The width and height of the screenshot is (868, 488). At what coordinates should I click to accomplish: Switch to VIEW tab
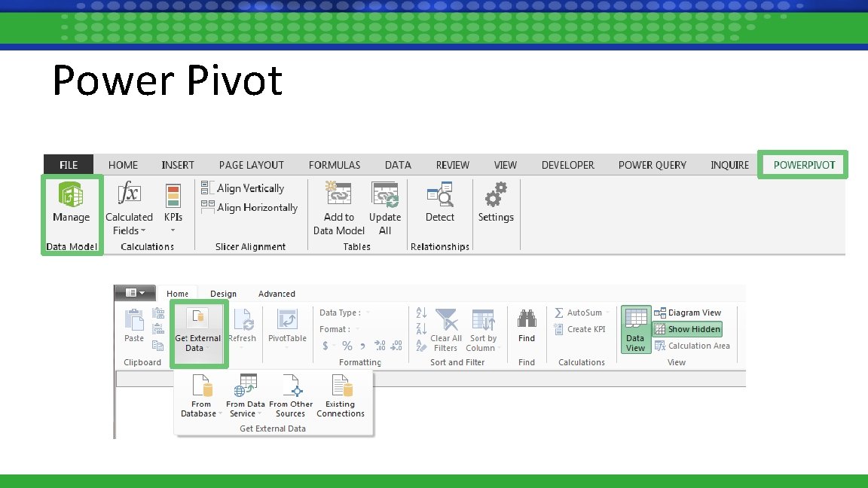pos(506,165)
